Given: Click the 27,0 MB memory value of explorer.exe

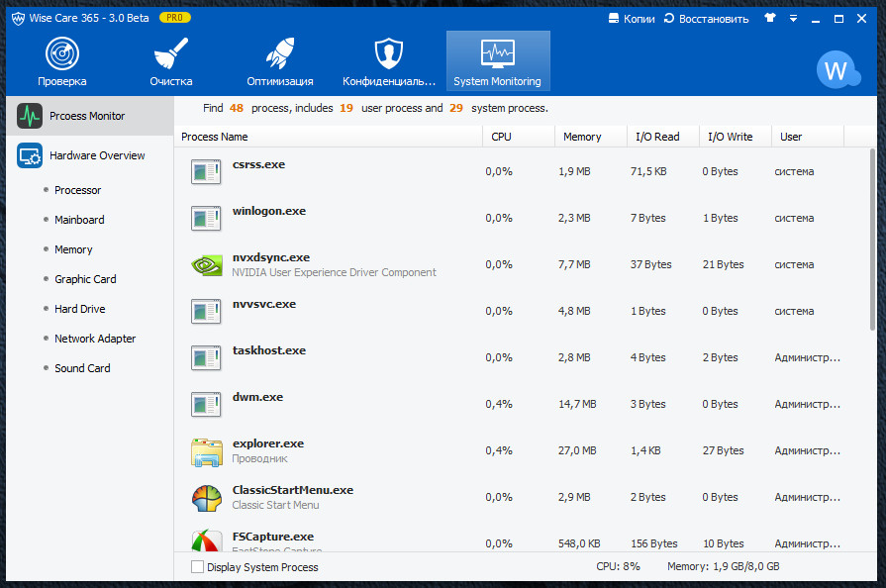Looking at the screenshot, I should [577, 450].
